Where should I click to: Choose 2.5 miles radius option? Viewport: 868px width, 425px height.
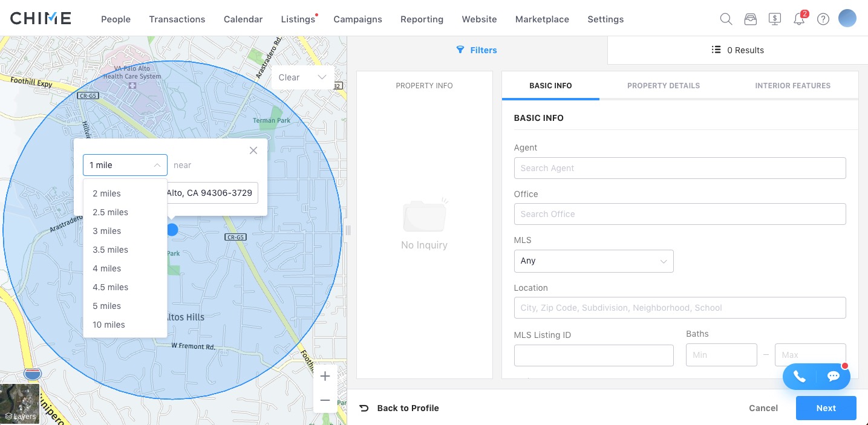[110, 212]
